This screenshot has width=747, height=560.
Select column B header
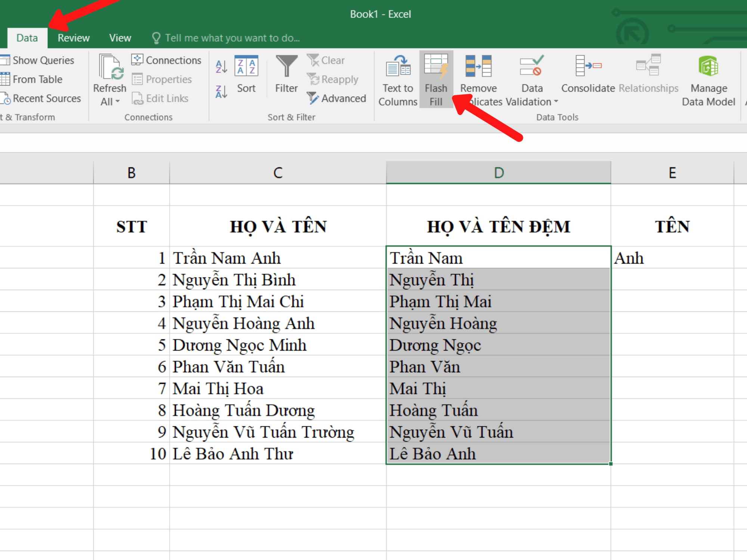tap(131, 172)
